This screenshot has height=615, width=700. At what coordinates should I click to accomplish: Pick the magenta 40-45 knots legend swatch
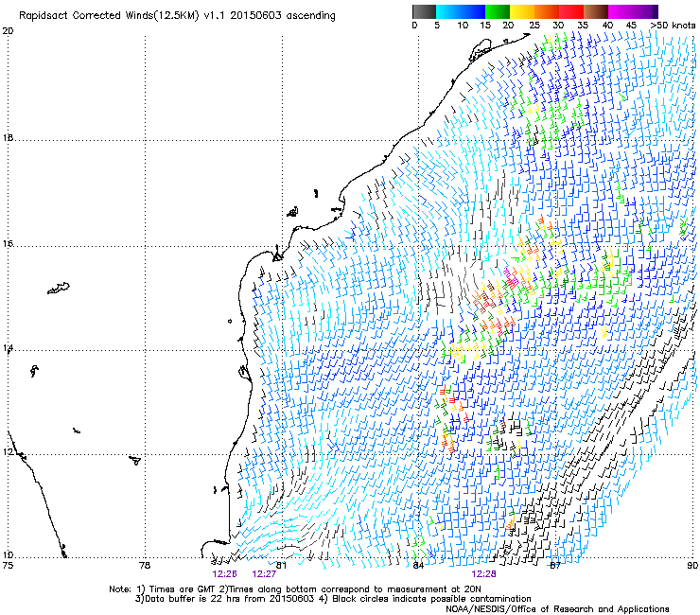(x=621, y=11)
